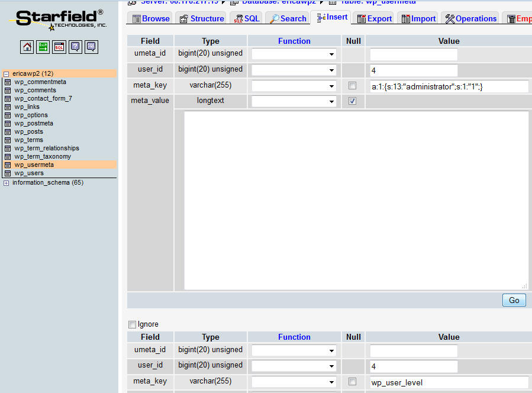This screenshot has height=393, width=532.
Task: Check the Null box for first meta_key
Action: click(353, 86)
